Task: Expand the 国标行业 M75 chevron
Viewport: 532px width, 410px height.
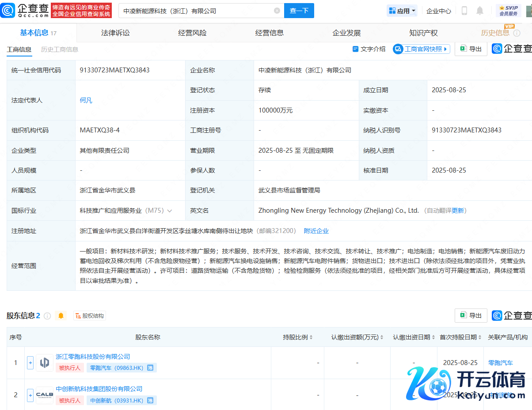Action: 170,211
